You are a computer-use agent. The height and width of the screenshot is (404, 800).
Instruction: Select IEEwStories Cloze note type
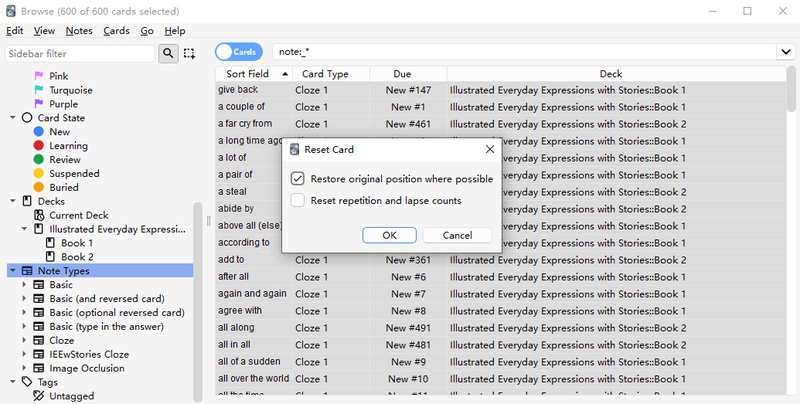89,354
